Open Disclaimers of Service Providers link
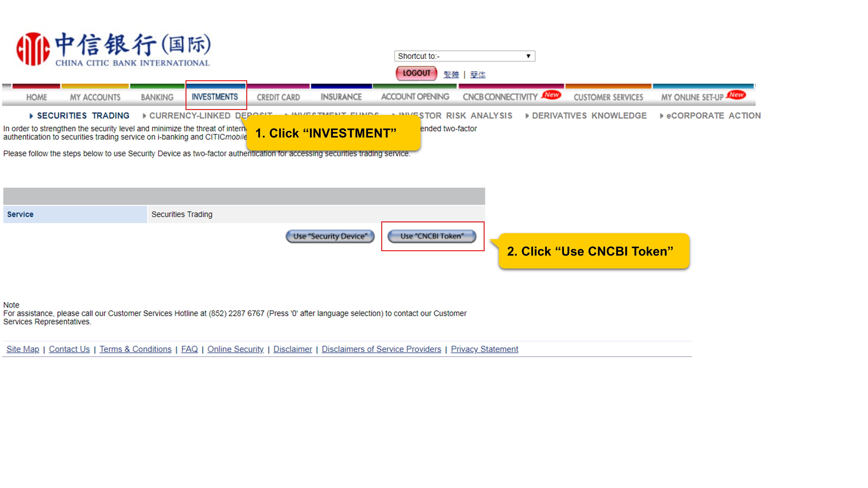The height and width of the screenshot is (488, 868). (381, 349)
